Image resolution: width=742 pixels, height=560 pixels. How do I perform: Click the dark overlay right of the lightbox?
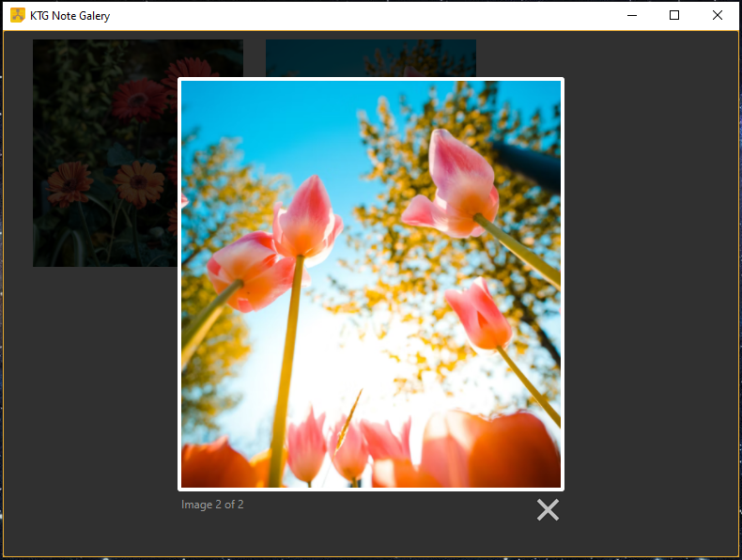[648, 282]
